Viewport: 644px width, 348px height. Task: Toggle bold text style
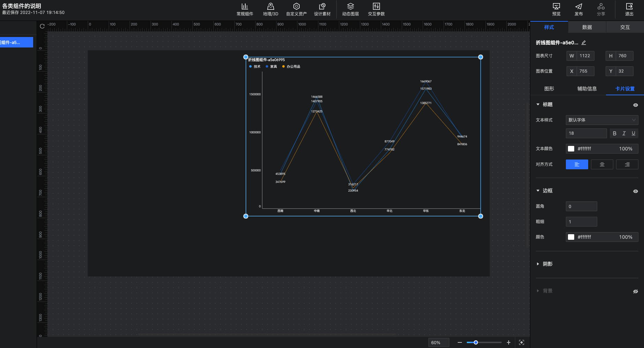point(615,133)
